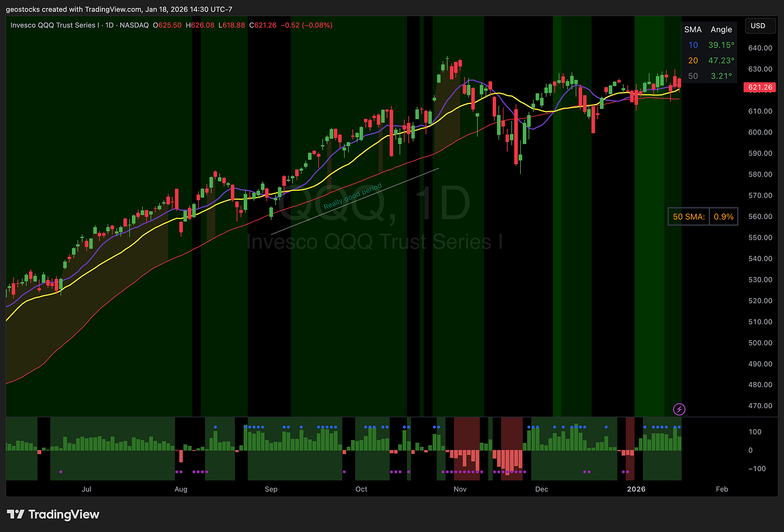784x532 pixels.
Task: Click the SMA 50 angle value 3.21°
Action: 722,76
